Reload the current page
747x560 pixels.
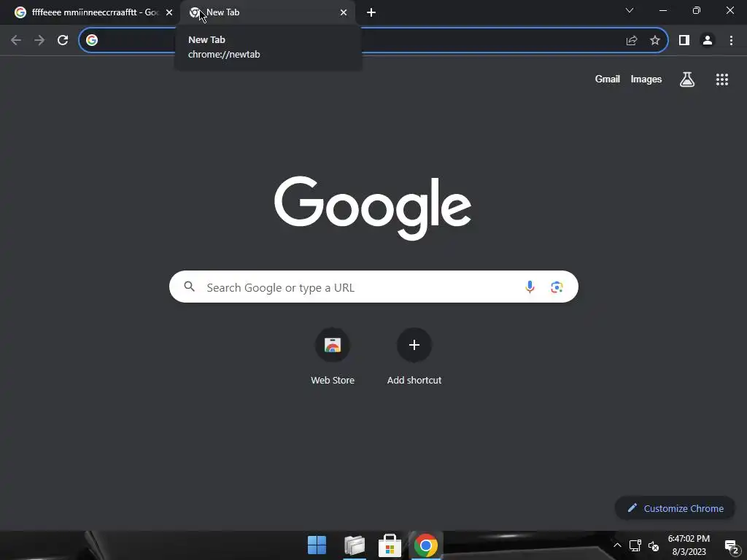pyautogui.click(x=63, y=40)
